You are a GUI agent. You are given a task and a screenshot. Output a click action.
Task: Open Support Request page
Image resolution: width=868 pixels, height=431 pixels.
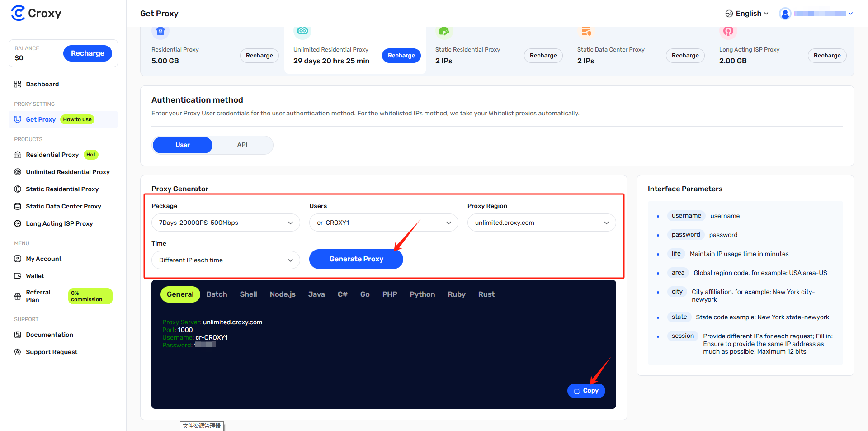click(x=63, y=352)
